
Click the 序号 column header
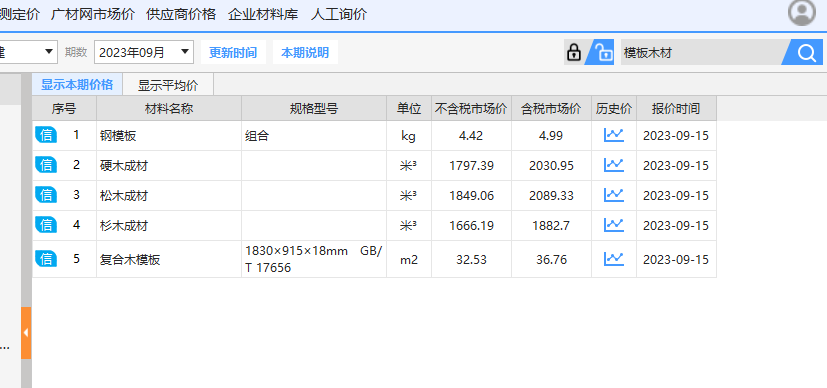pos(64,109)
